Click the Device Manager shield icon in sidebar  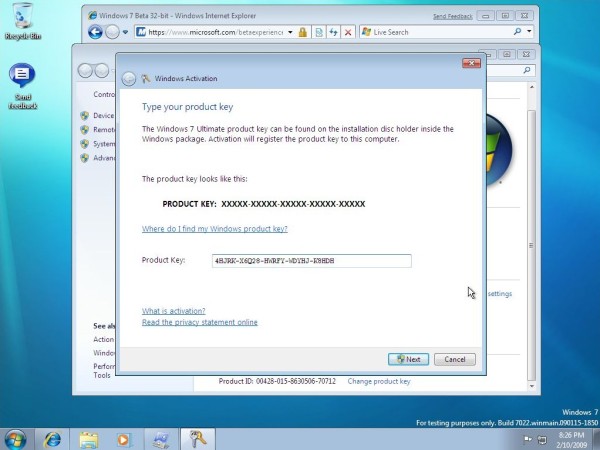[x=85, y=116]
